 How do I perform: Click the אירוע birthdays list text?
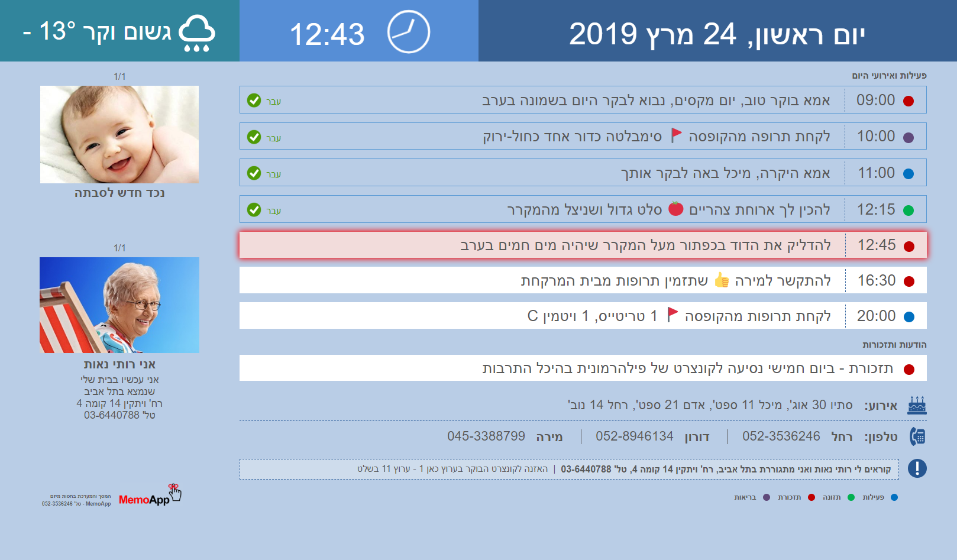(710, 405)
